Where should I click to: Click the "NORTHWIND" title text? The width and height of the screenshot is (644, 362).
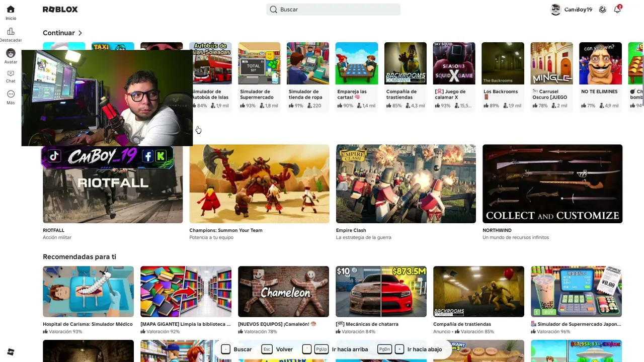[x=497, y=230]
